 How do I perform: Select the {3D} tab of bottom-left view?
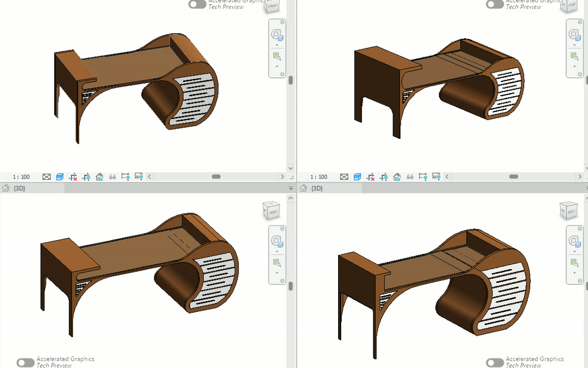click(32, 188)
